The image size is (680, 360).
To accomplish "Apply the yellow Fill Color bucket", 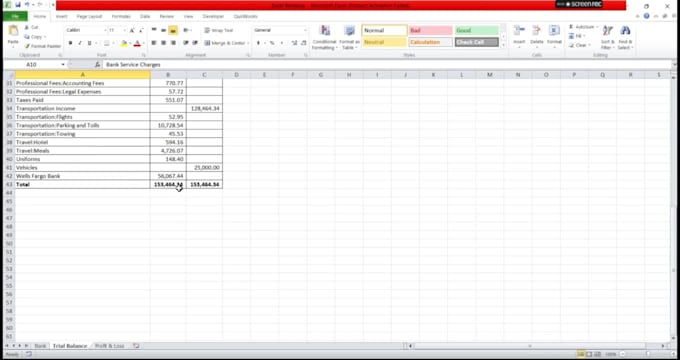I will pyautogui.click(x=124, y=43).
